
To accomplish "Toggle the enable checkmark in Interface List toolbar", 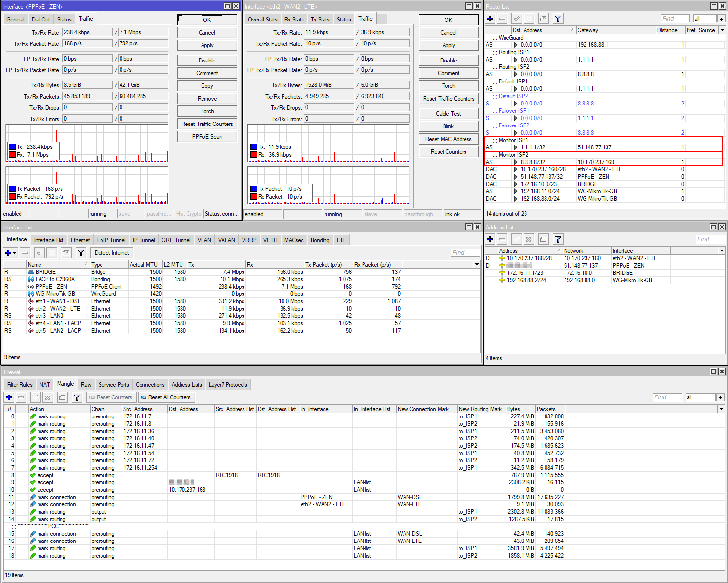I will coord(40,253).
